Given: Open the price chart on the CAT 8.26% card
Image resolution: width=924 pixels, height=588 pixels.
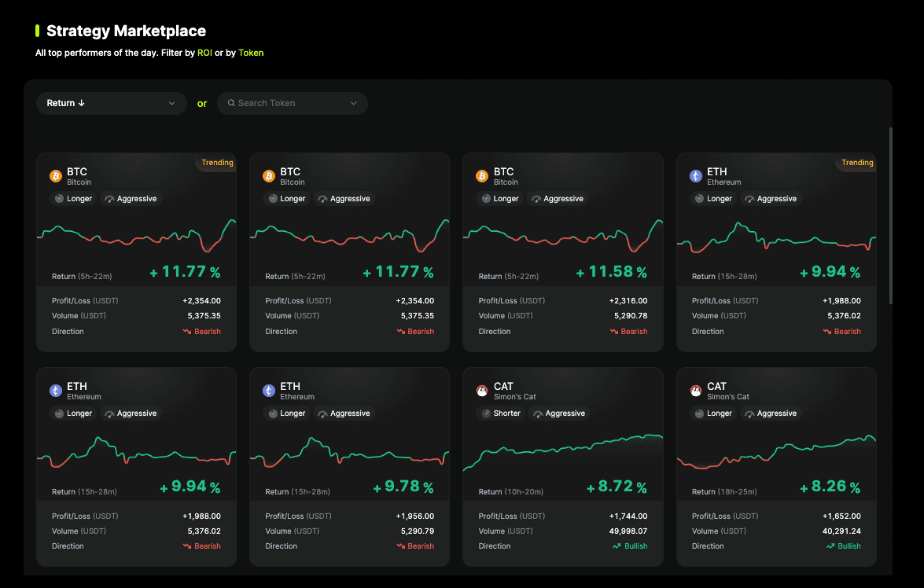Looking at the screenshot, I should point(776,452).
